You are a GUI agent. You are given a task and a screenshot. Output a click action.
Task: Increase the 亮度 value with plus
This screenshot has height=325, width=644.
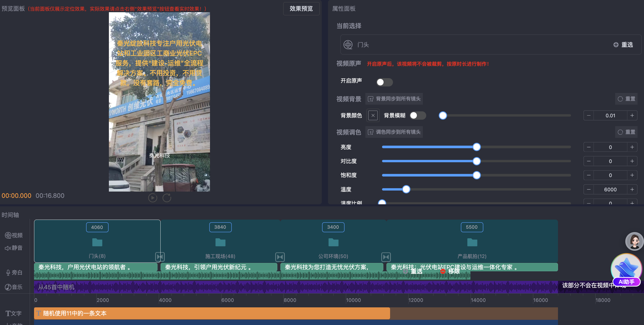point(632,147)
